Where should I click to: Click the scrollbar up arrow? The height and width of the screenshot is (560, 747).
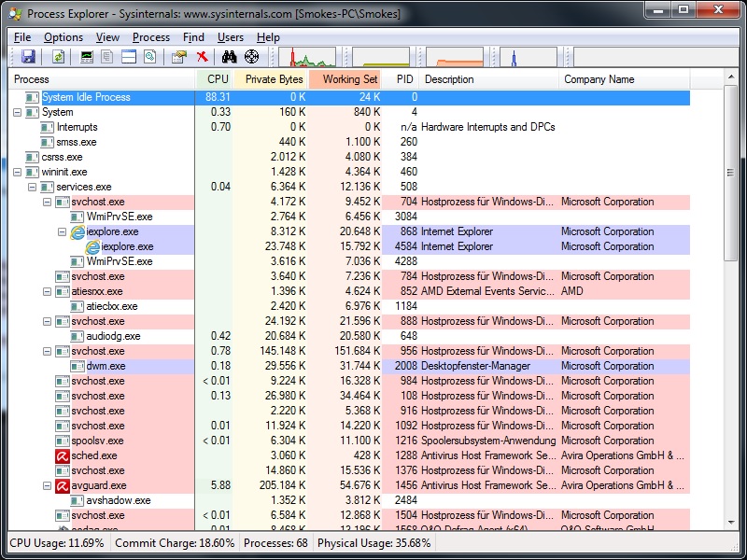[x=731, y=77]
